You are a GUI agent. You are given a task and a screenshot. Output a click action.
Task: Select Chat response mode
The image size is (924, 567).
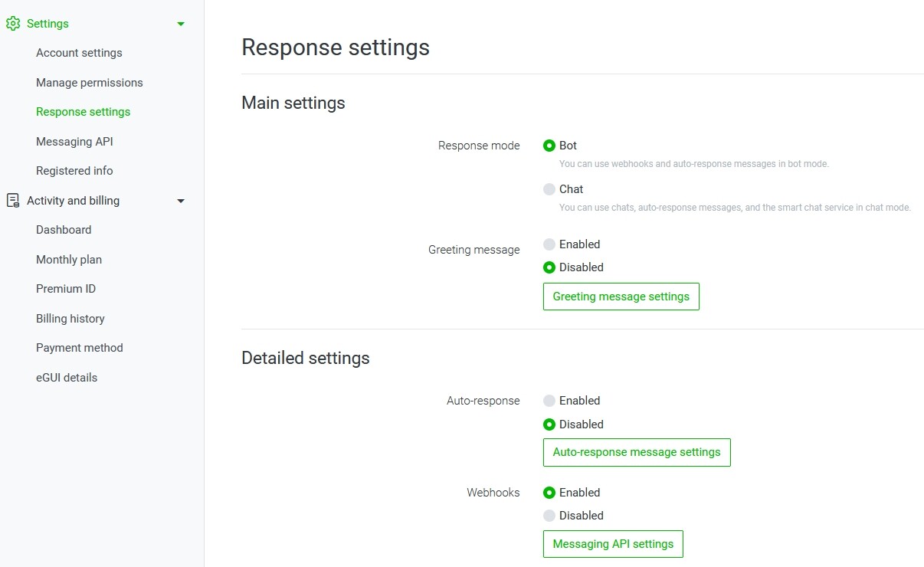549,189
